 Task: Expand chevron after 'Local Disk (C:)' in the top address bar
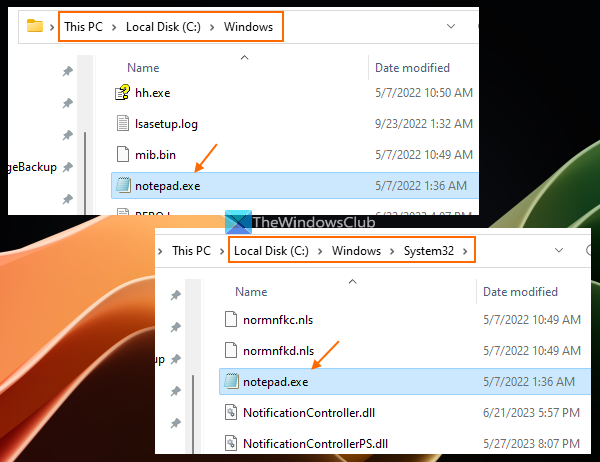coord(212,27)
